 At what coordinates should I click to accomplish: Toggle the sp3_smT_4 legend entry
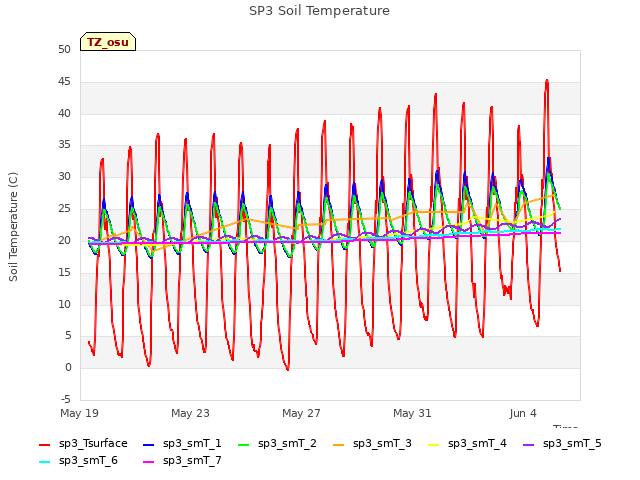click(x=467, y=444)
